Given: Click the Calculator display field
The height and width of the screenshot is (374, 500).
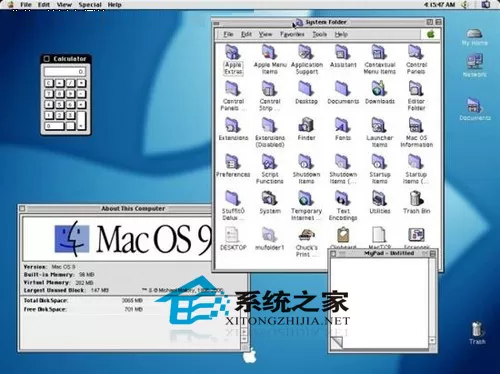Looking at the screenshot, I should (x=65, y=72).
